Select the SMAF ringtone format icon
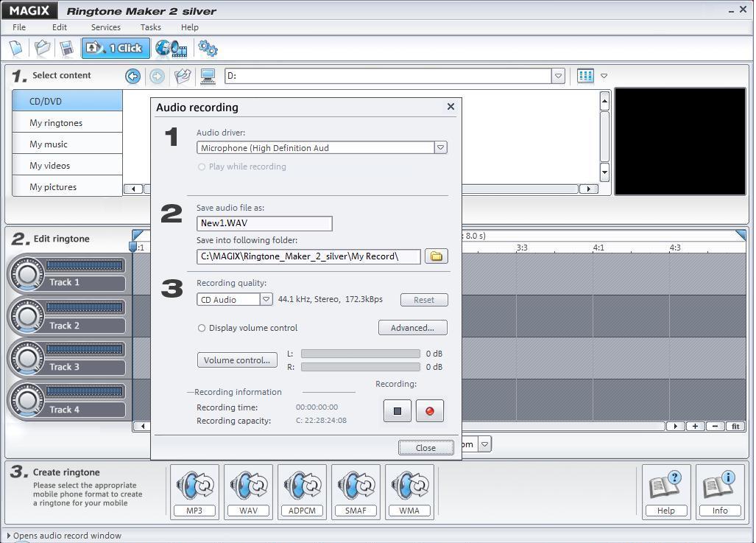The height and width of the screenshot is (543, 756). (x=356, y=491)
